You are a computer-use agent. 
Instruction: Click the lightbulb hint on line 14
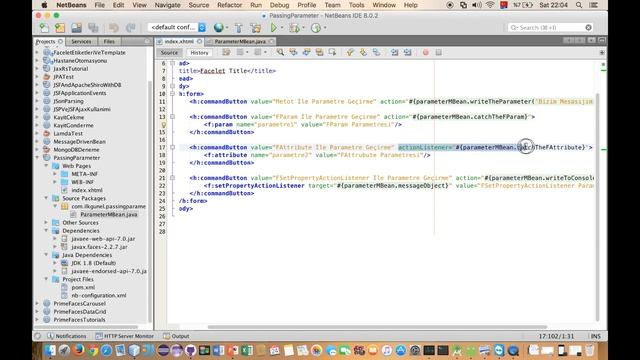[x=164, y=124]
